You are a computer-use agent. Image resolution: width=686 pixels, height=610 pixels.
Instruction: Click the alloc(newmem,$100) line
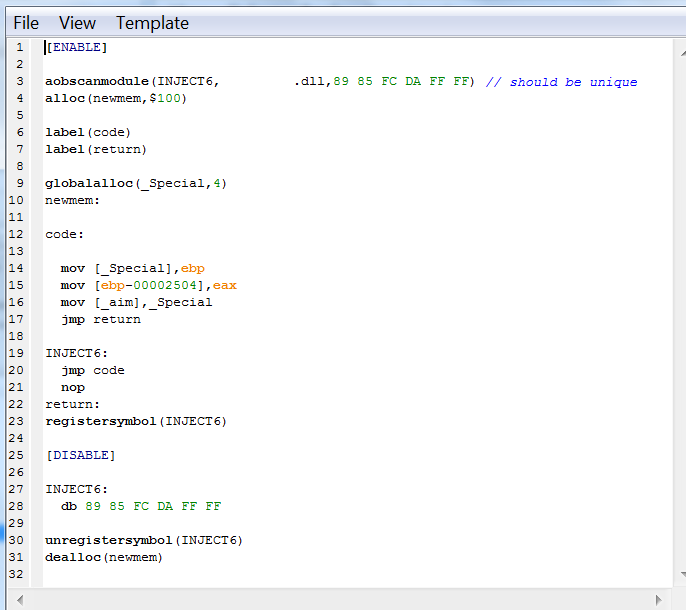pos(116,99)
